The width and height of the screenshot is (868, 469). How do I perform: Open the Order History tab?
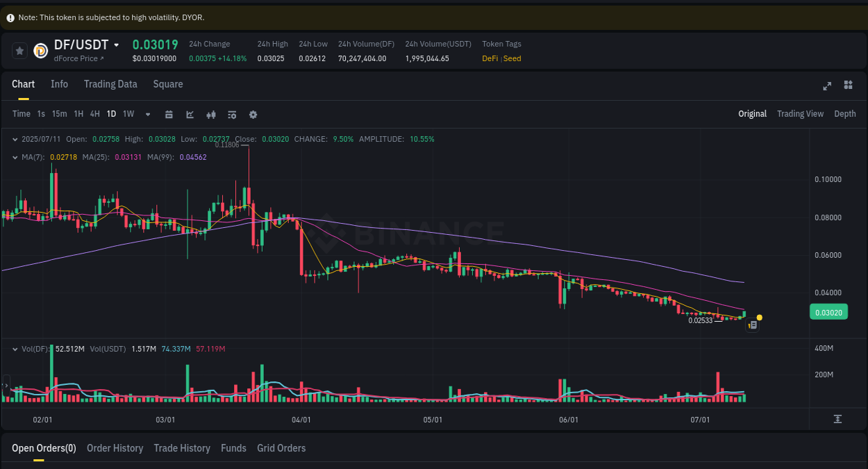115,448
